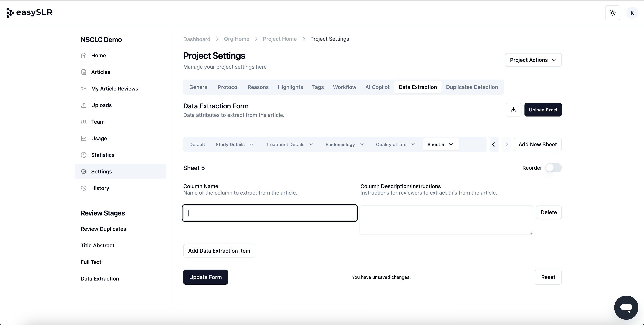Focus the Column Description textarea
Image resolution: width=644 pixels, height=325 pixels.
446,220
